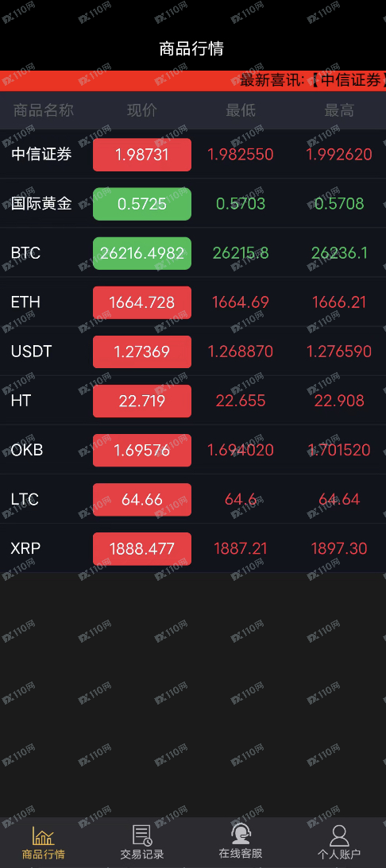The width and height of the screenshot is (386, 868).
Task: Tap the BTC price button 26216.4982
Action: click(x=142, y=253)
